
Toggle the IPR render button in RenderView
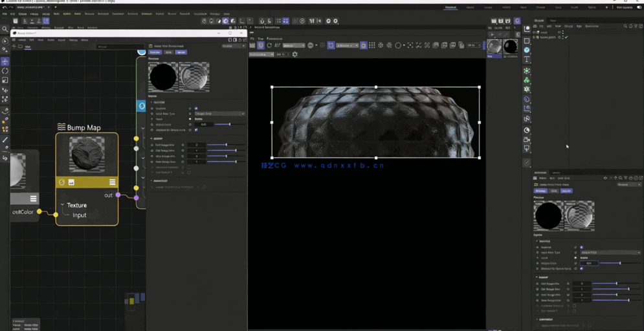tap(261, 45)
